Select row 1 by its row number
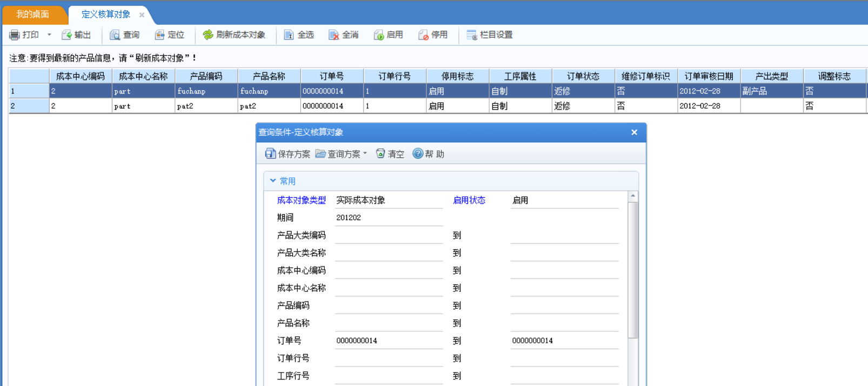 [x=29, y=91]
